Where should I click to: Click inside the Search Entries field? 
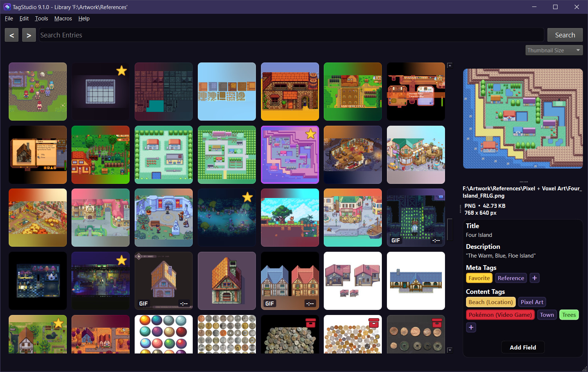tap(145, 35)
